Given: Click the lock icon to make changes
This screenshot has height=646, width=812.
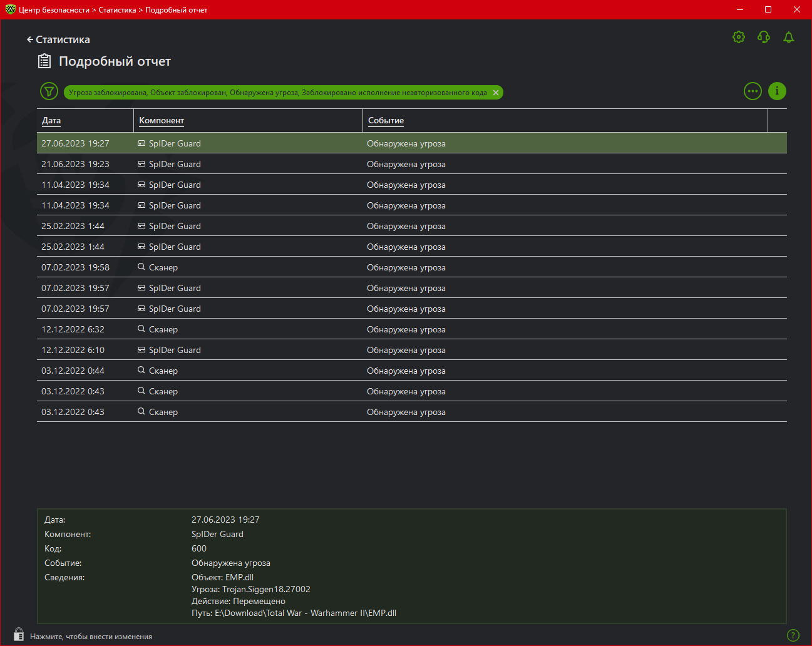Looking at the screenshot, I should (x=19, y=634).
